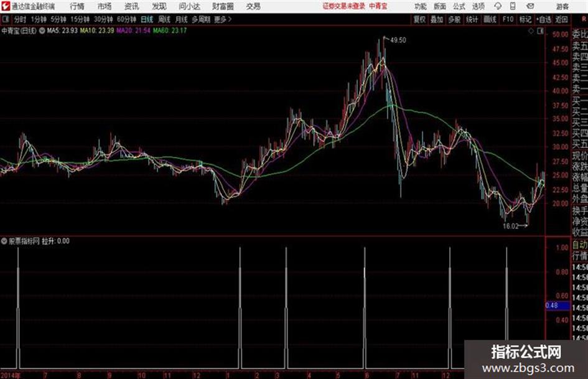Click the 复权 toolbar button
Viewport: 588px width, 379px height.
(x=419, y=19)
